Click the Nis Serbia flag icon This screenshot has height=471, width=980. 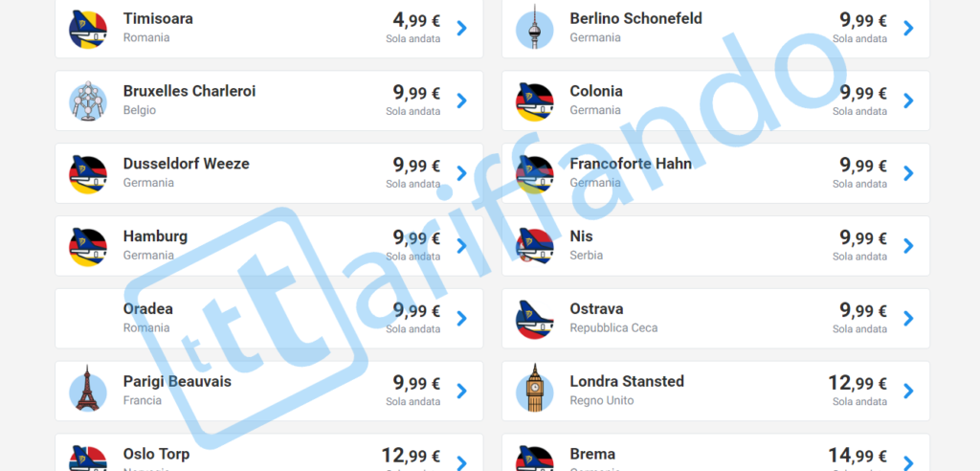click(535, 246)
